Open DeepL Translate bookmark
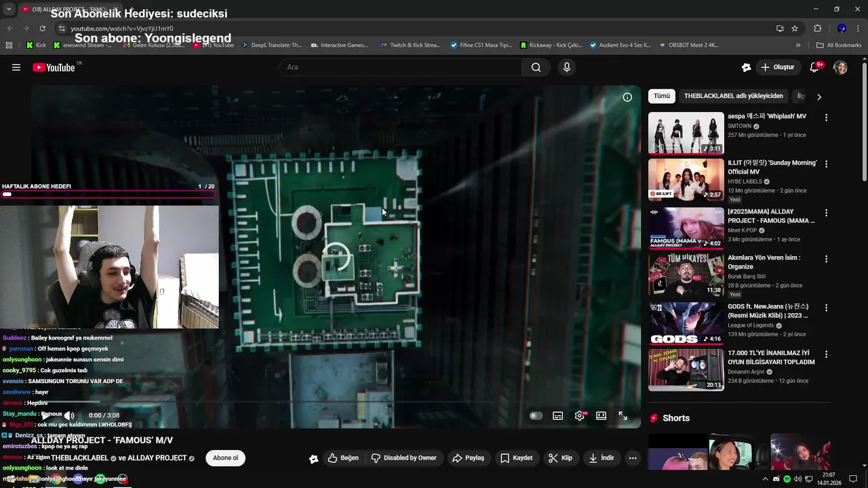 [271, 45]
